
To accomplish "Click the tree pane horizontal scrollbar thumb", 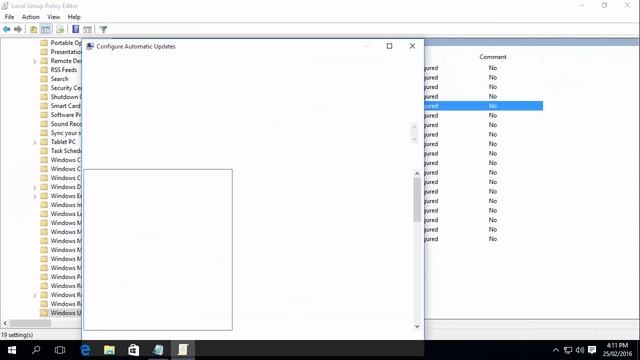I will point(30,323).
